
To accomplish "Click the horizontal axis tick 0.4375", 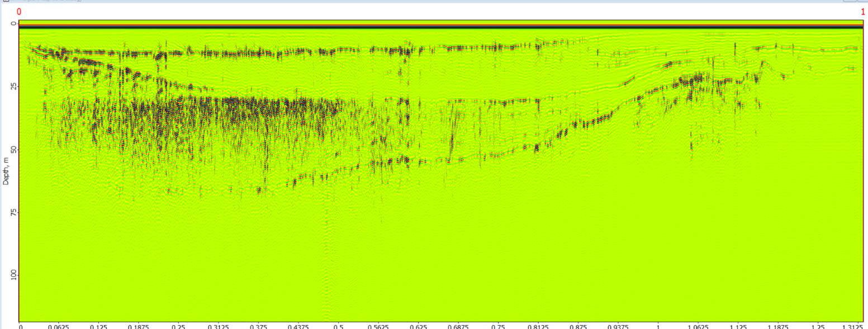I will click(x=298, y=326).
